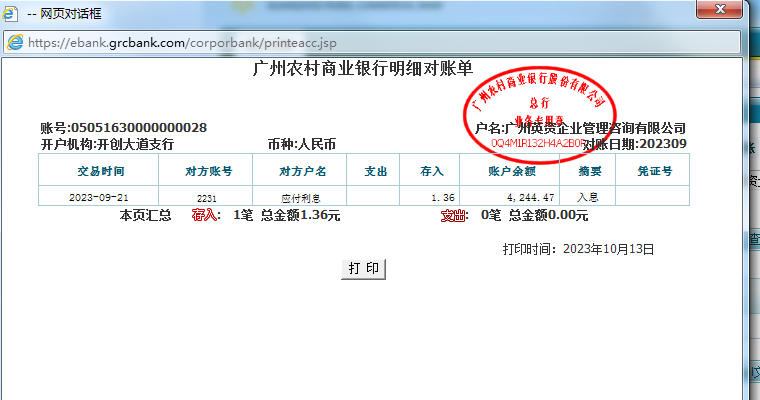
Task: Select the 入息 summary cell
Action: pos(587,197)
